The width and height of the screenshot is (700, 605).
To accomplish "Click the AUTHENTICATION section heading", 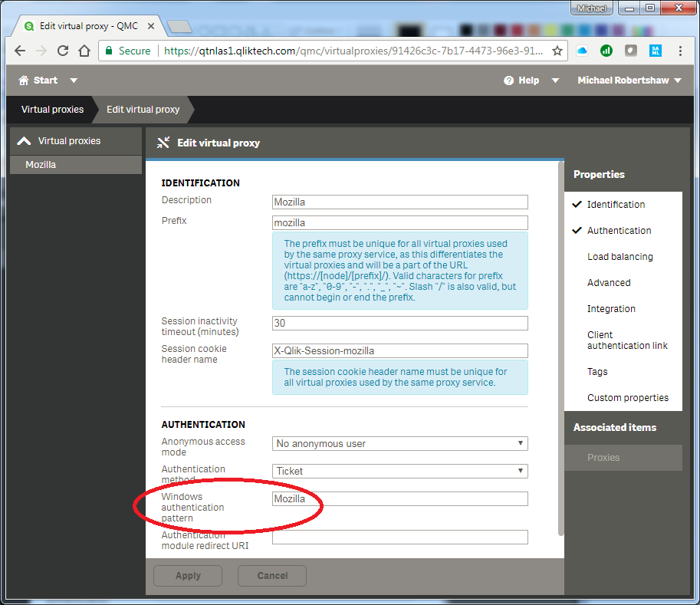I will click(203, 425).
